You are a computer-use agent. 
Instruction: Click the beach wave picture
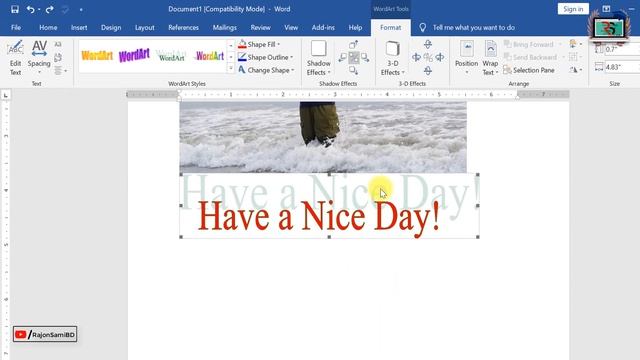[323, 137]
